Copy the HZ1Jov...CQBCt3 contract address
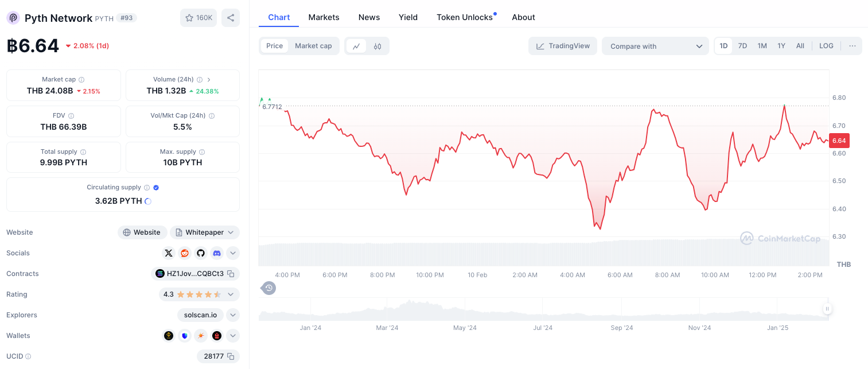This screenshot has width=868, height=369. [231, 274]
